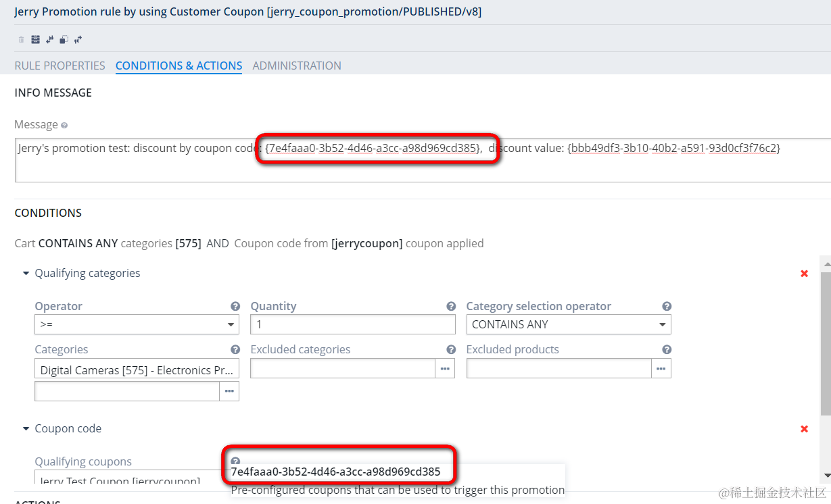831x504 pixels.
Task: Select the Digital Cameras [575] category entry
Action: pos(137,370)
